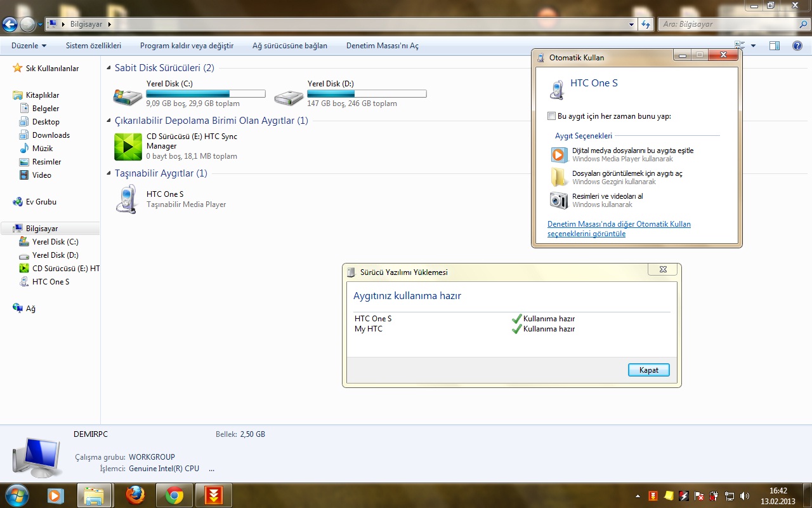The height and width of the screenshot is (508, 812).
Task: Click the Forward navigation arrow
Action: [28, 25]
